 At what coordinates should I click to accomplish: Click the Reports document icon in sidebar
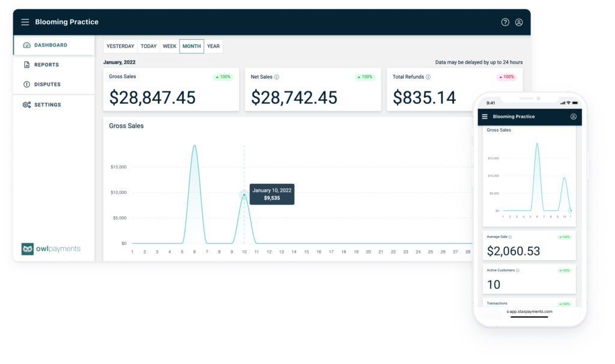tap(26, 65)
